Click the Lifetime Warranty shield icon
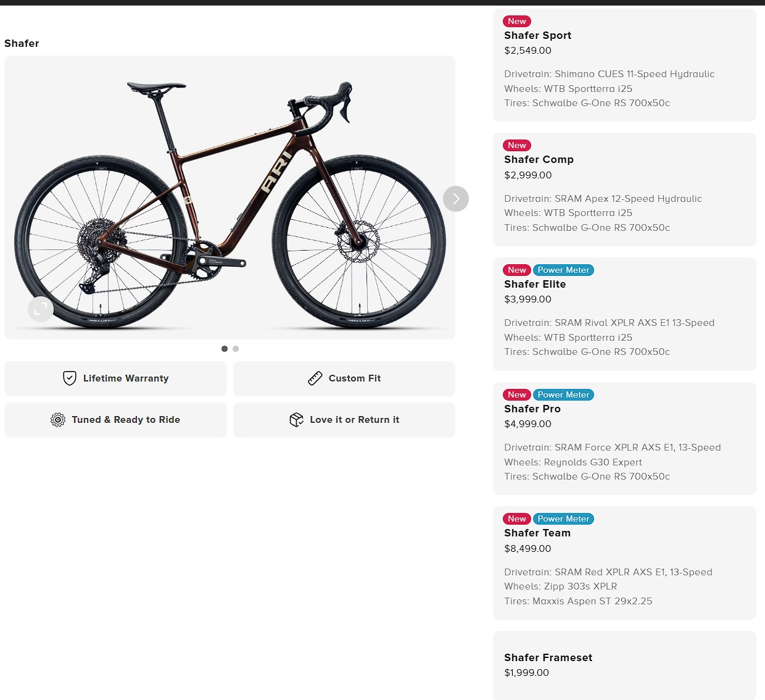Image resolution: width=765 pixels, height=700 pixels. pyautogui.click(x=70, y=378)
